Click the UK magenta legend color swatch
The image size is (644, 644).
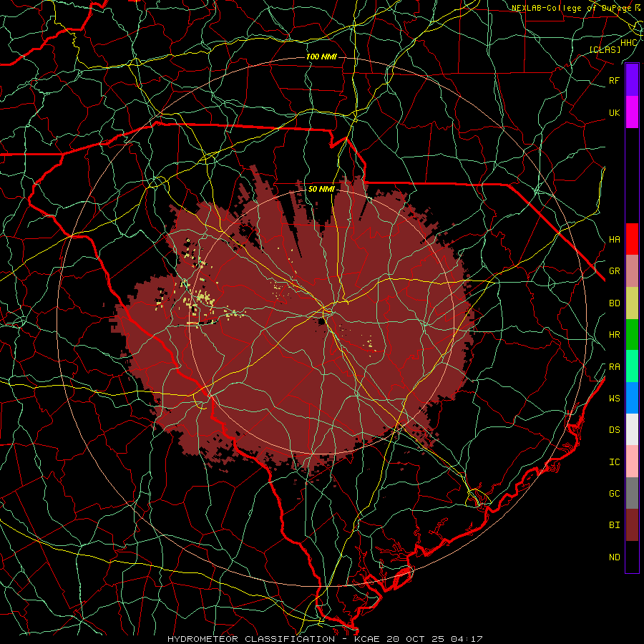[x=632, y=112]
